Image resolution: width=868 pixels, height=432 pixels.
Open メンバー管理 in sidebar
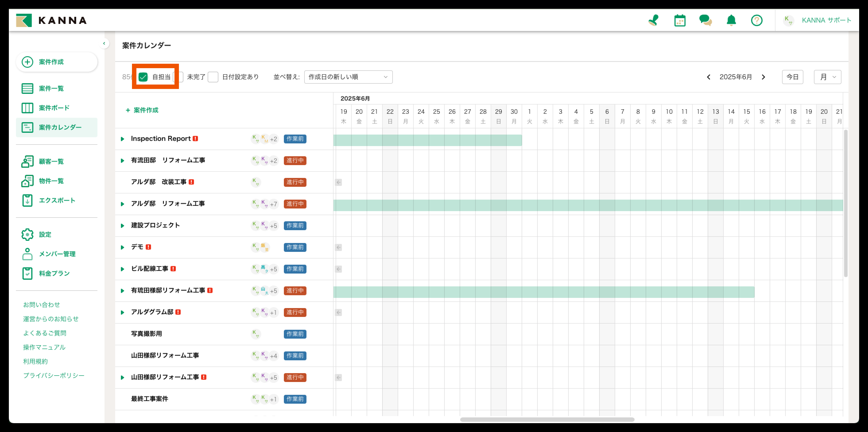click(x=57, y=254)
